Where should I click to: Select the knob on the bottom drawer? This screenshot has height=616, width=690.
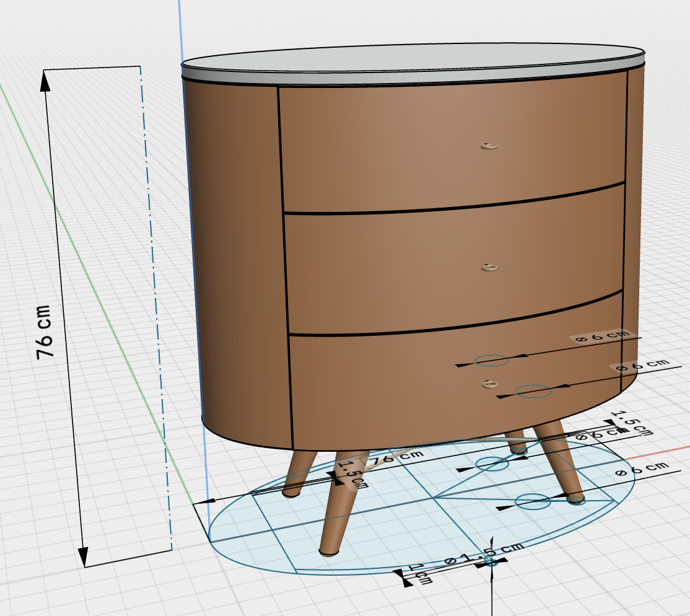(x=490, y=384)
